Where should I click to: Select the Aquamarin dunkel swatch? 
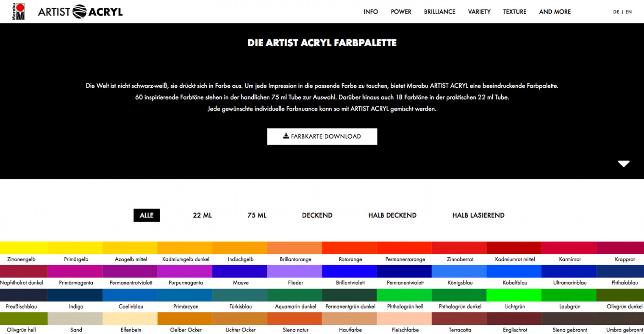click(294, 295)
